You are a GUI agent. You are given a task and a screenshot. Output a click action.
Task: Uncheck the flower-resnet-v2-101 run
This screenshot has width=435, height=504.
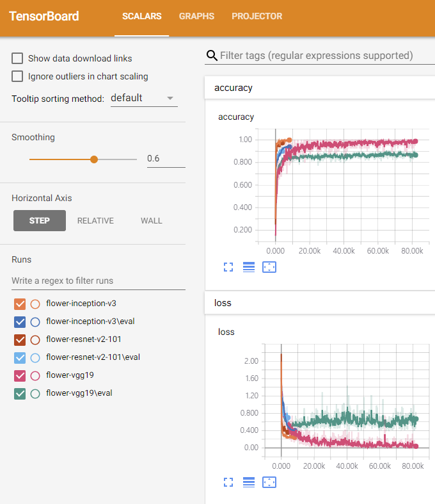[20, 340]
